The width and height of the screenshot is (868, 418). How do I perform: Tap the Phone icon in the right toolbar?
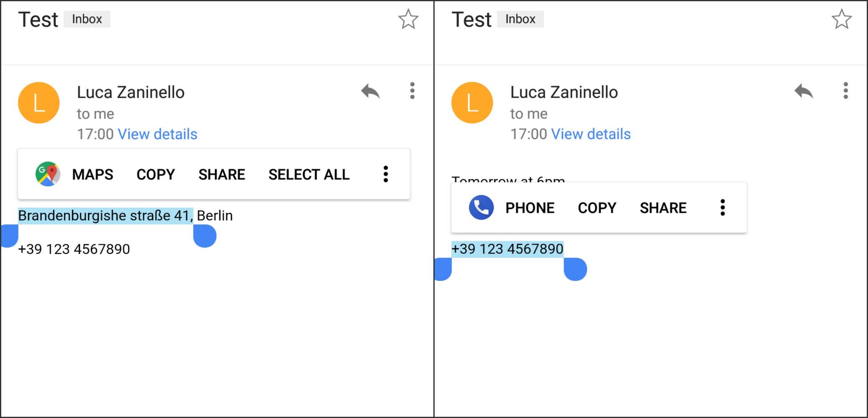(480, 207)
